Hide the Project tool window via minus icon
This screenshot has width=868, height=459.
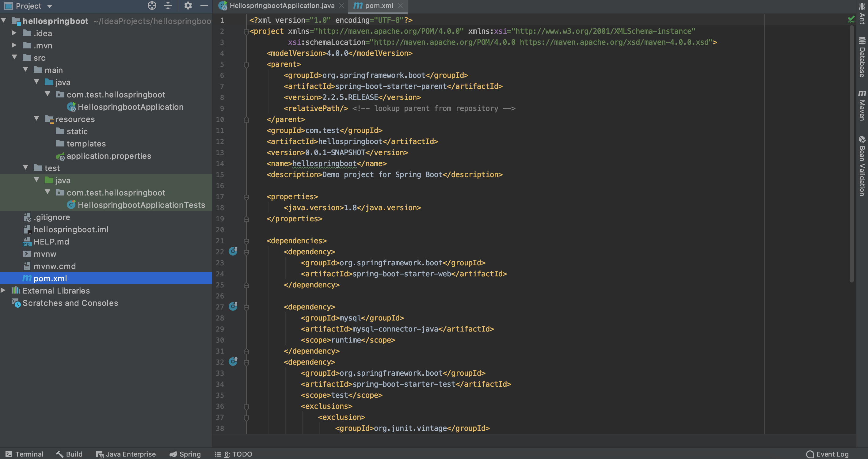coord(204,6)
